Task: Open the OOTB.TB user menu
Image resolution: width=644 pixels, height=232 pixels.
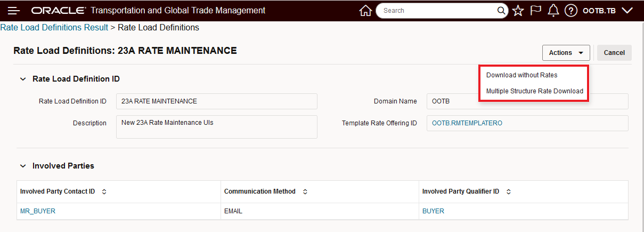Action: (x=607, y=11)
